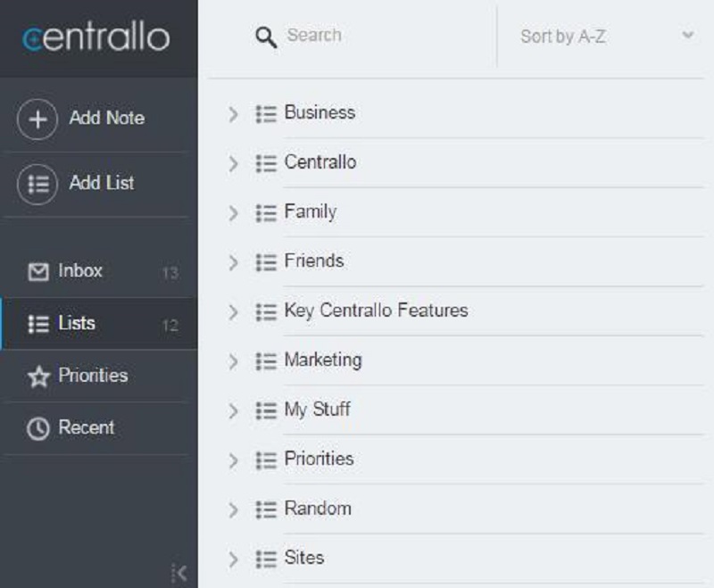Expand the Random list chevron
Viewport: 714px width, 588px height.
pos(233,510)
